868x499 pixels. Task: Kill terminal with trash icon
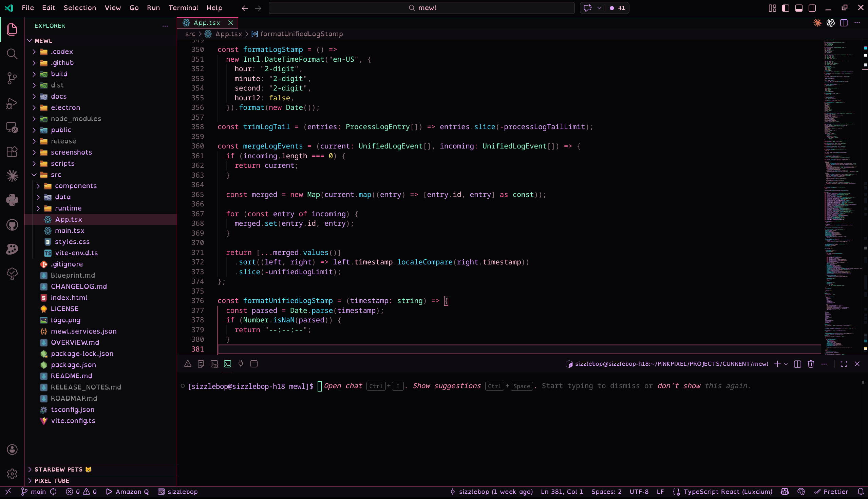810,364
